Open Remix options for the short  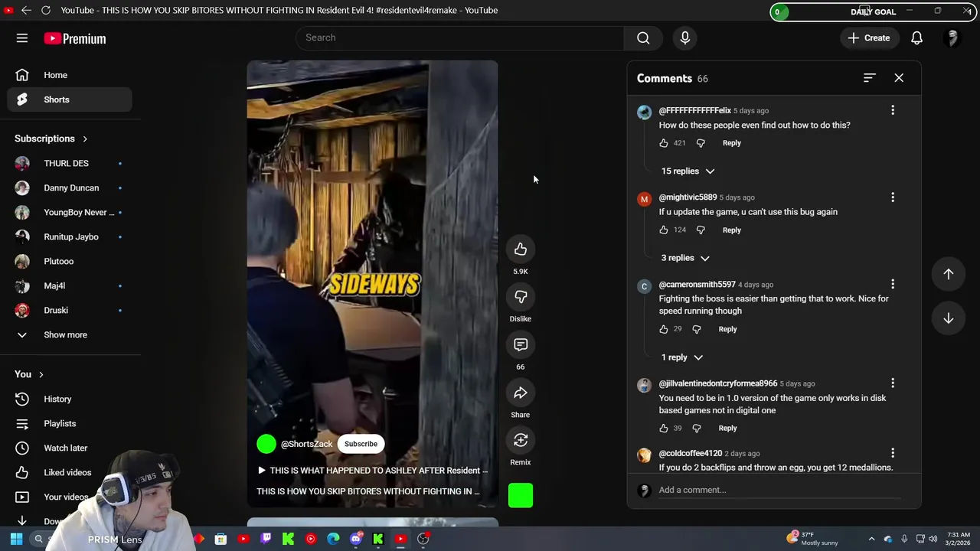coord(521,441)
